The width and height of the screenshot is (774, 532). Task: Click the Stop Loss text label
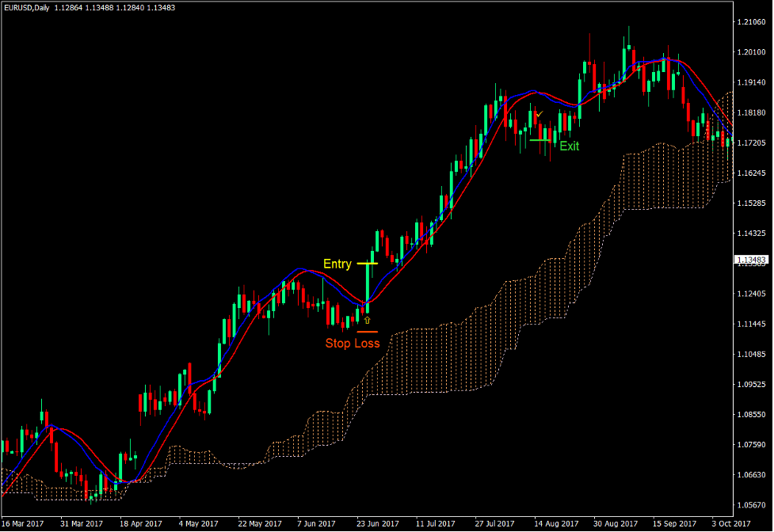coord(353,344)
